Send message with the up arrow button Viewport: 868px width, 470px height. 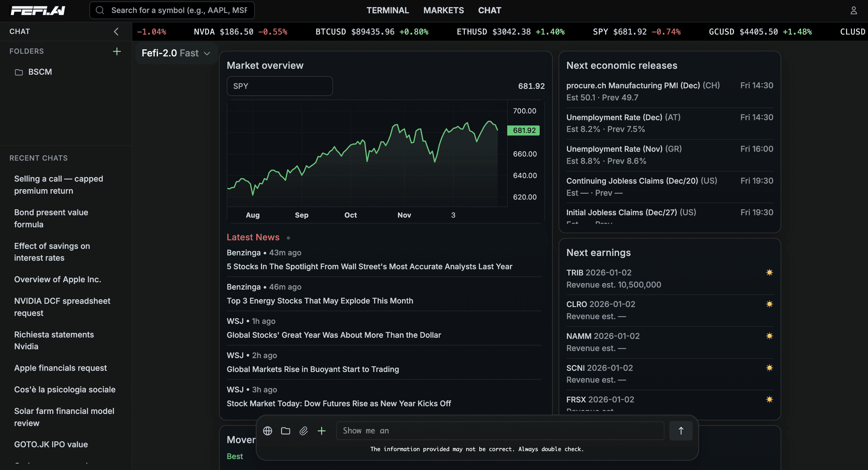coord(681,430)
